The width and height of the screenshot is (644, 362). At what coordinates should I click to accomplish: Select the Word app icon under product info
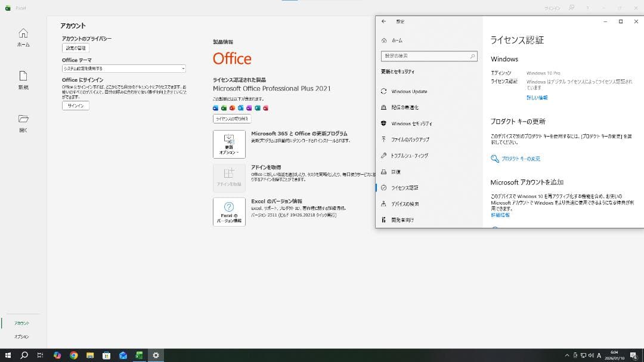215,108
